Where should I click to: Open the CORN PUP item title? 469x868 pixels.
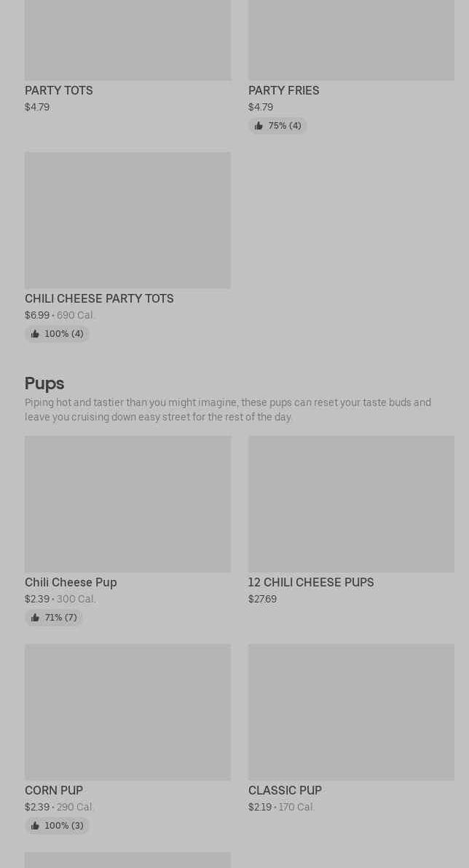point(54,790)
